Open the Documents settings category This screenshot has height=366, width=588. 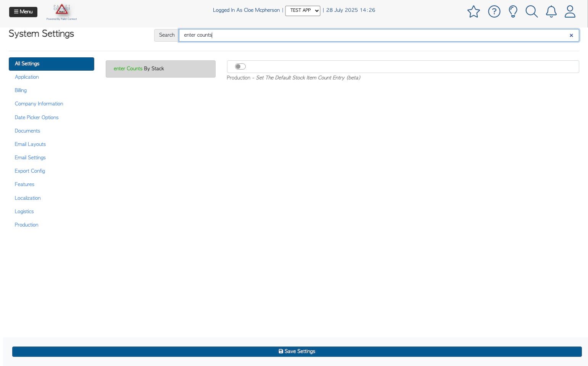(27, 131)
